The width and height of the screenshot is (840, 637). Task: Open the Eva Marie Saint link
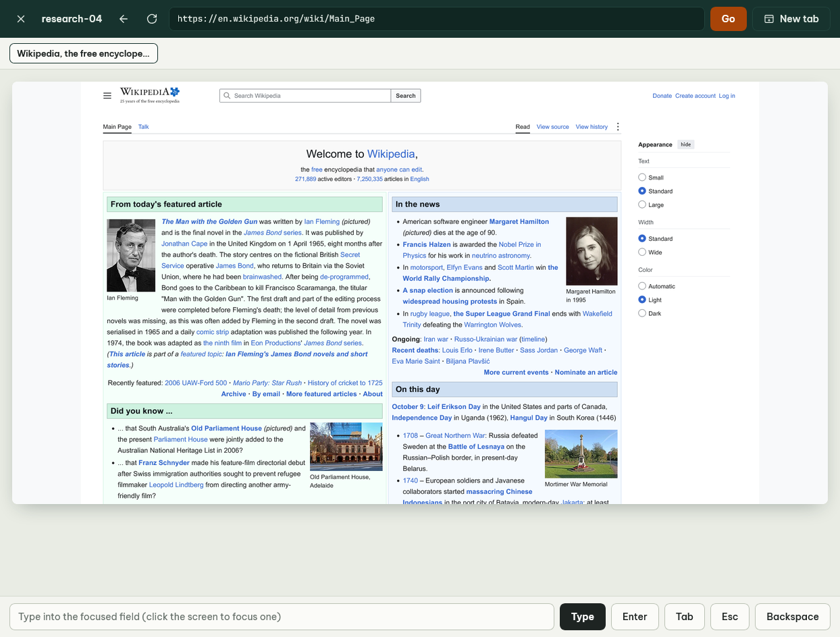click(x=415, y=361)
